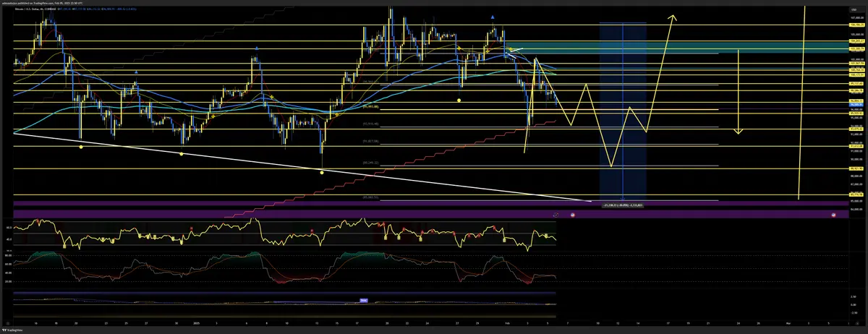This screenshot has height=334, width=868.
Task: Click the measurement label showing -20.05%
Action: pyautogui.click(x=623, y=205)
